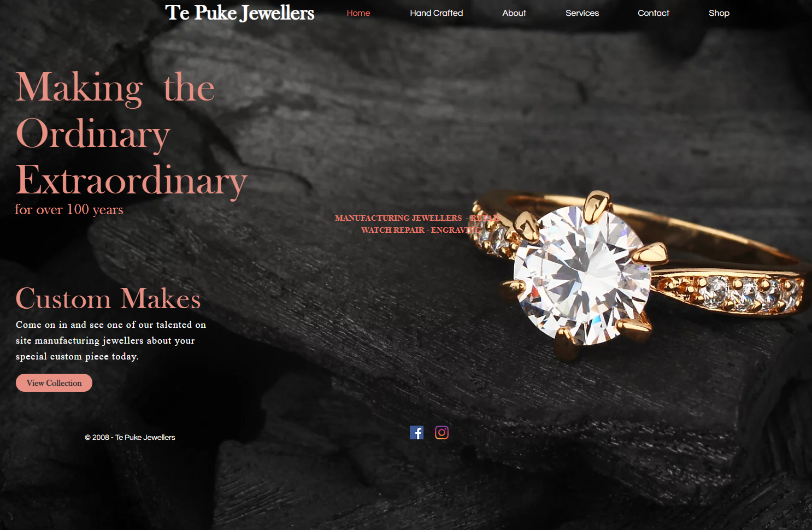
Task: Click the 'Come on in and see' paragraph
Action: 111,340
